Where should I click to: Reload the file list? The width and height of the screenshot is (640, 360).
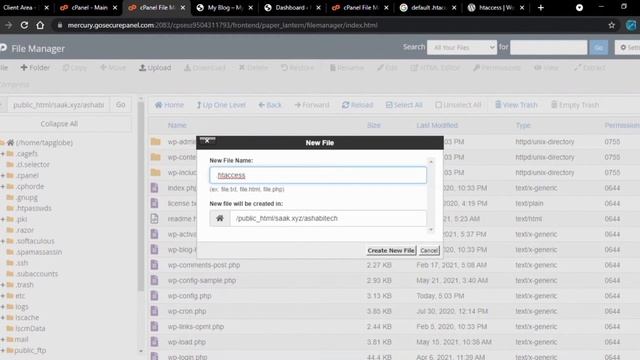[358, 105]
